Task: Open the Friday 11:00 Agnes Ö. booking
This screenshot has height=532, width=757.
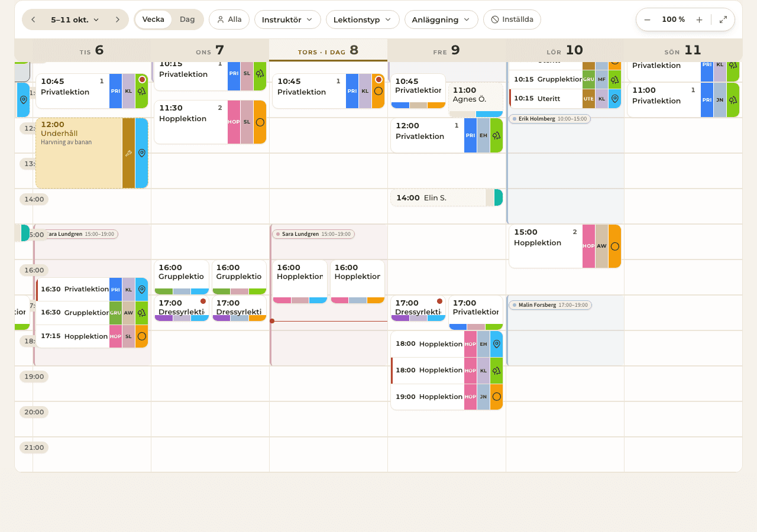Action: (476, 100)
